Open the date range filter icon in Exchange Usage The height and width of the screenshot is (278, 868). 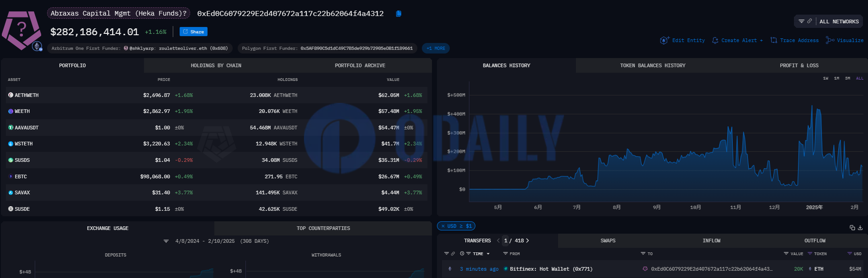(x=166, y=241)
